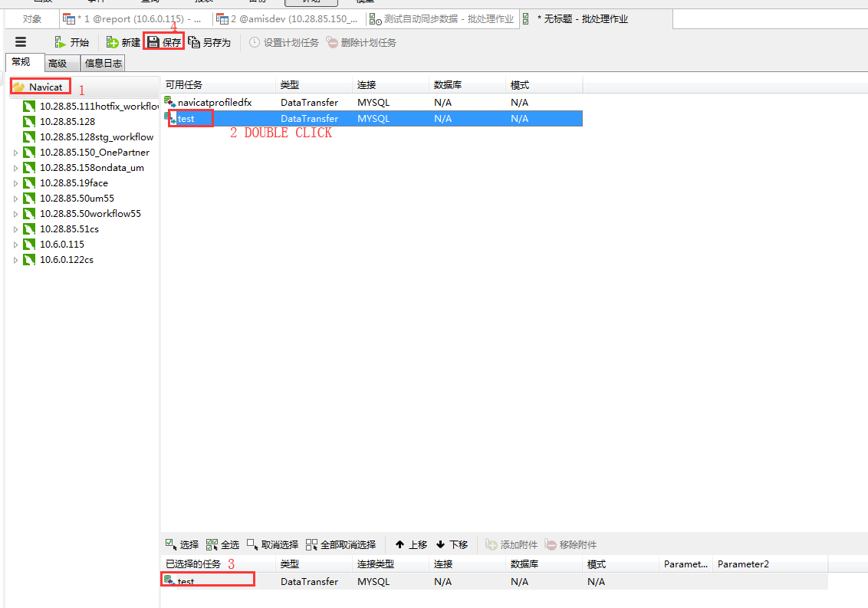Expand the 10.28.85.50workflow55 node arrow
868x608 pixels.
pyautogui.click(x=15, y=214)
